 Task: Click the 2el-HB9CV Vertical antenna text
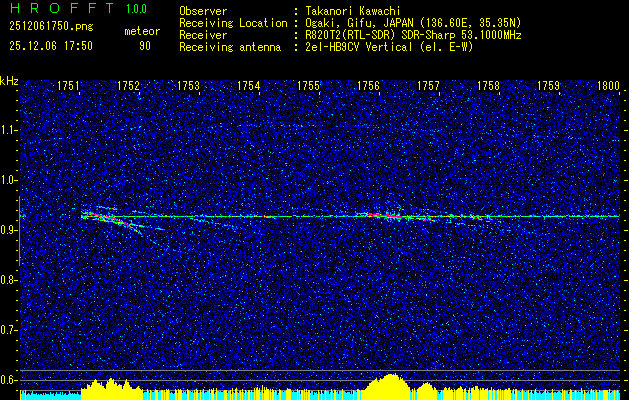[x=389, y=47]
